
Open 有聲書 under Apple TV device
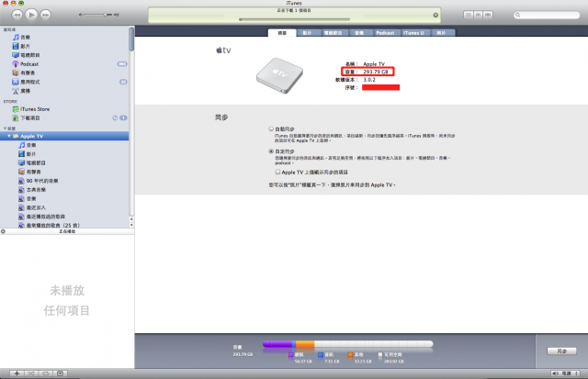29,172
